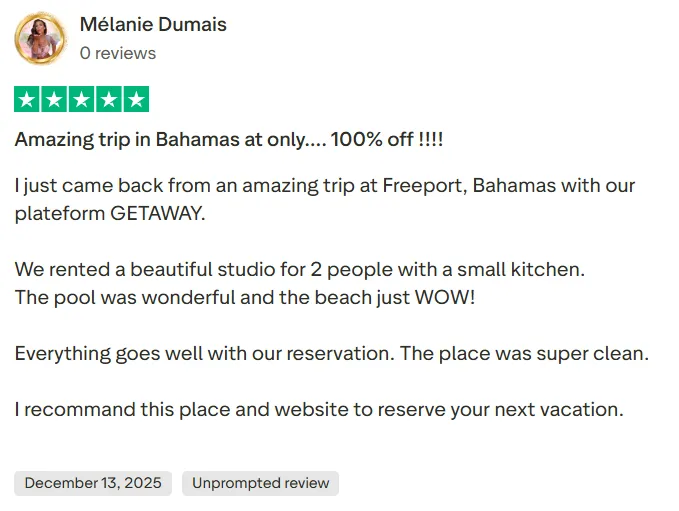Click the third green rating star
Viewport: 679px width, 511px height.
(x=81, y=99)
